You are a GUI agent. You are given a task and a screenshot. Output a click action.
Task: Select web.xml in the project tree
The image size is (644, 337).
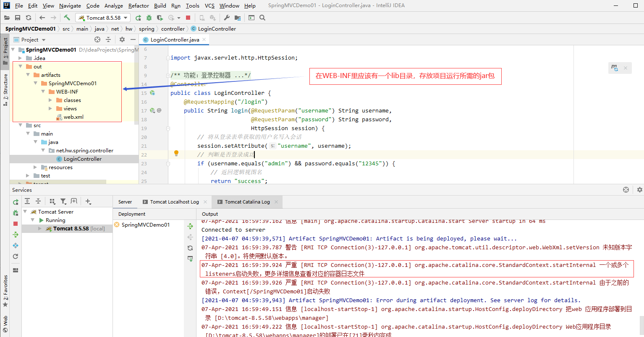point(73,117)
